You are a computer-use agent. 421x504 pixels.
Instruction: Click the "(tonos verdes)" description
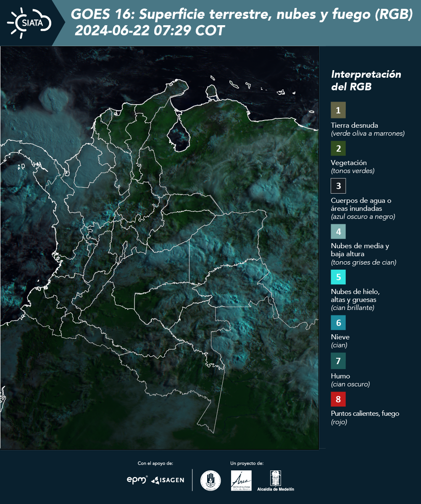click(x=353, y=171)
